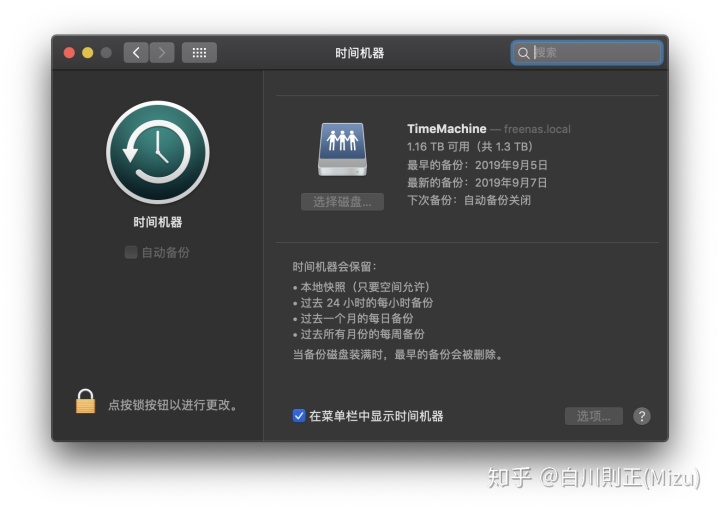Viewport: 720px width, 510px height.
Task: Click the network backup disk icon
Action: pyautogui.click(x=342, y=149)
